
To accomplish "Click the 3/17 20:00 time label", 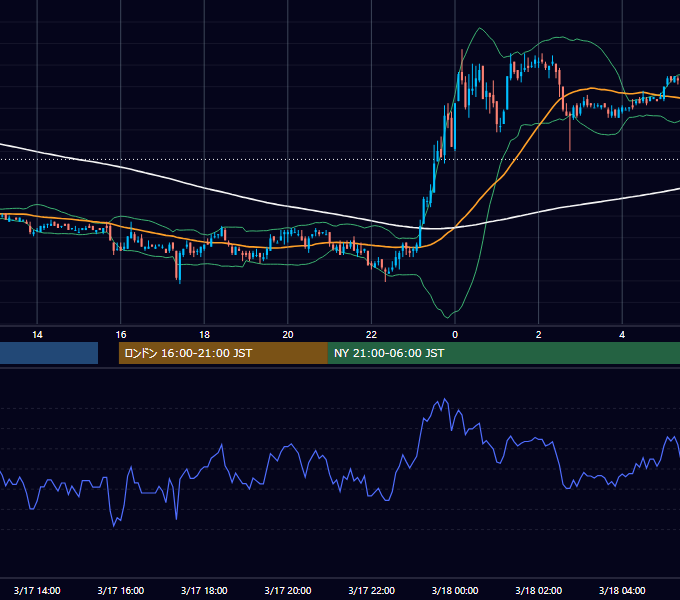I will point(288,590).
